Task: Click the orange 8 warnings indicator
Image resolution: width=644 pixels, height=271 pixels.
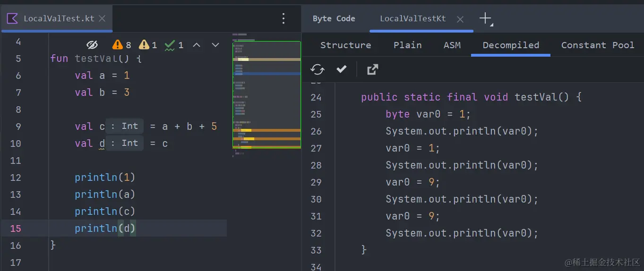Action: point(122,45)
